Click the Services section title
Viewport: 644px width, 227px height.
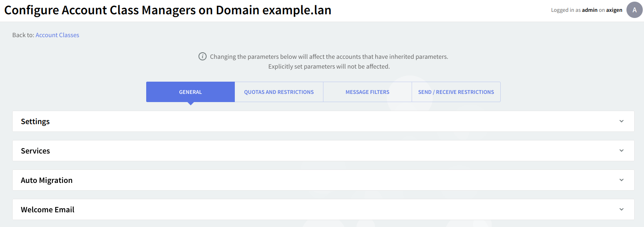36,151
